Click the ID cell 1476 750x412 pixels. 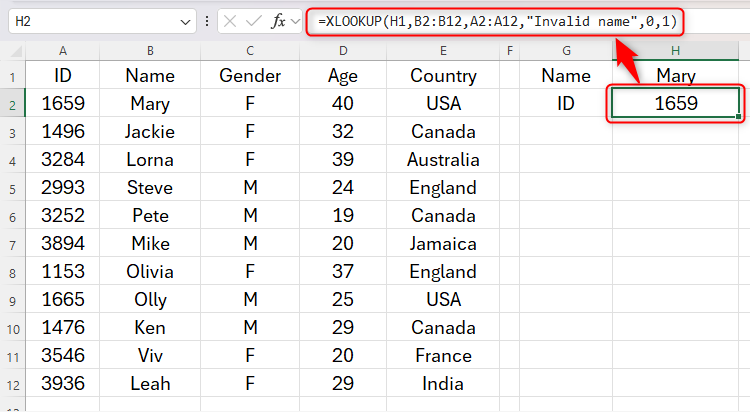(63, 327)
